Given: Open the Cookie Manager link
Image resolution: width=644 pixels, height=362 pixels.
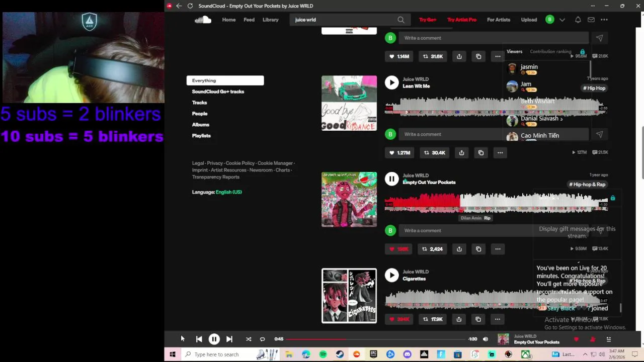Looking at the screenshot, I should click(275, 163).
